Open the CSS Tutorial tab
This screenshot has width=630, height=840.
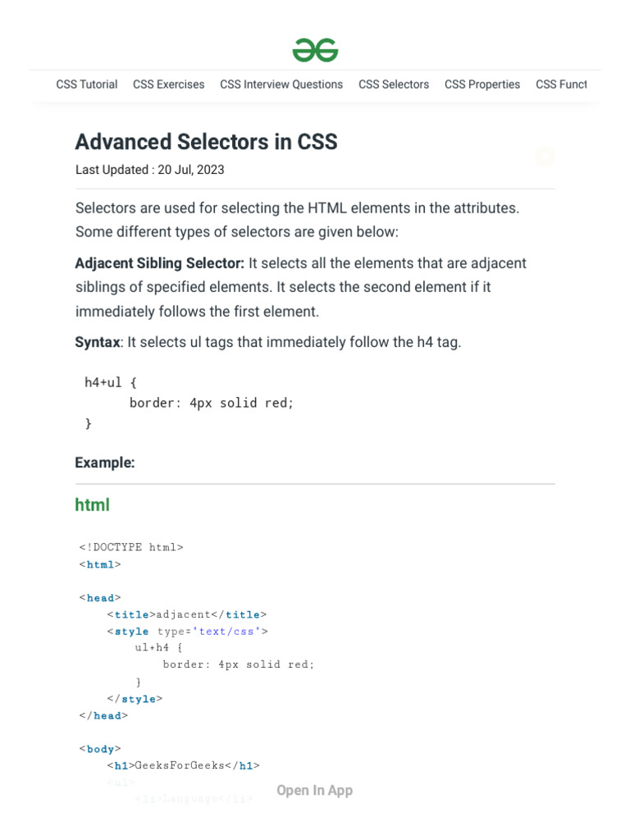[x=86, y=84]
